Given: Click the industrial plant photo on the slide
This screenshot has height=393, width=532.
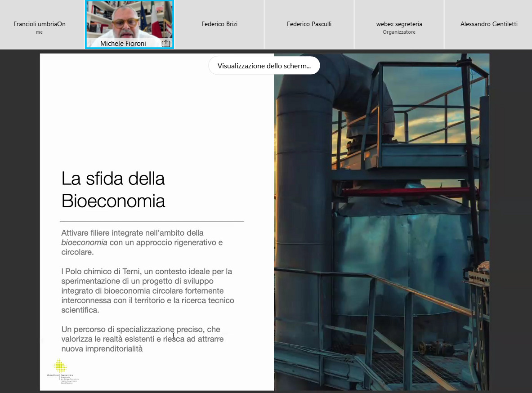Looking at the screenshot, I should [x=382, y=222].
